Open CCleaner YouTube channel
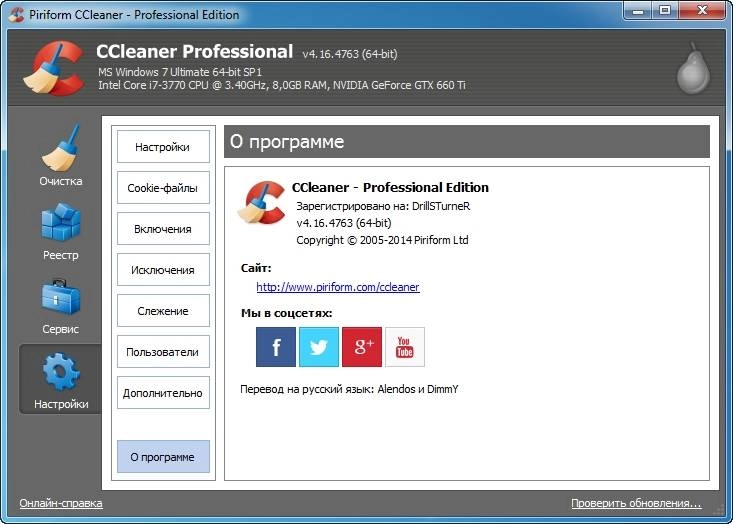This screenshot has height=524, width=733. (x=405, y=347)
